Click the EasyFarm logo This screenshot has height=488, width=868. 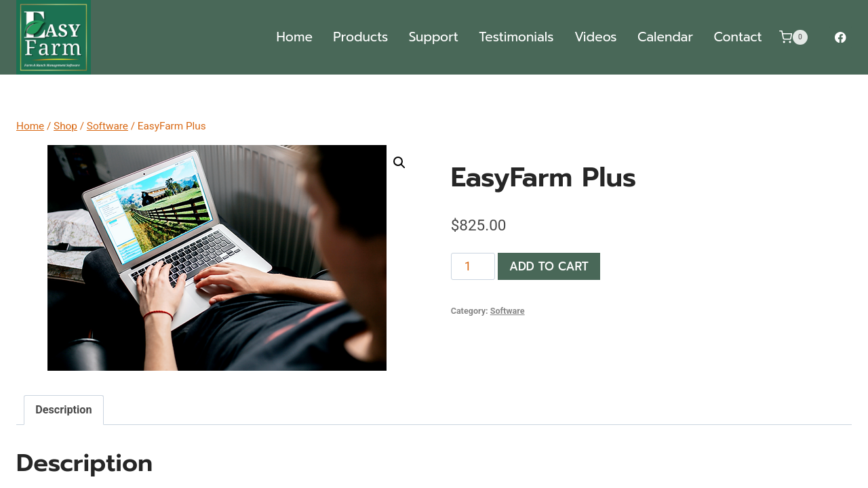tap(54, 37)
